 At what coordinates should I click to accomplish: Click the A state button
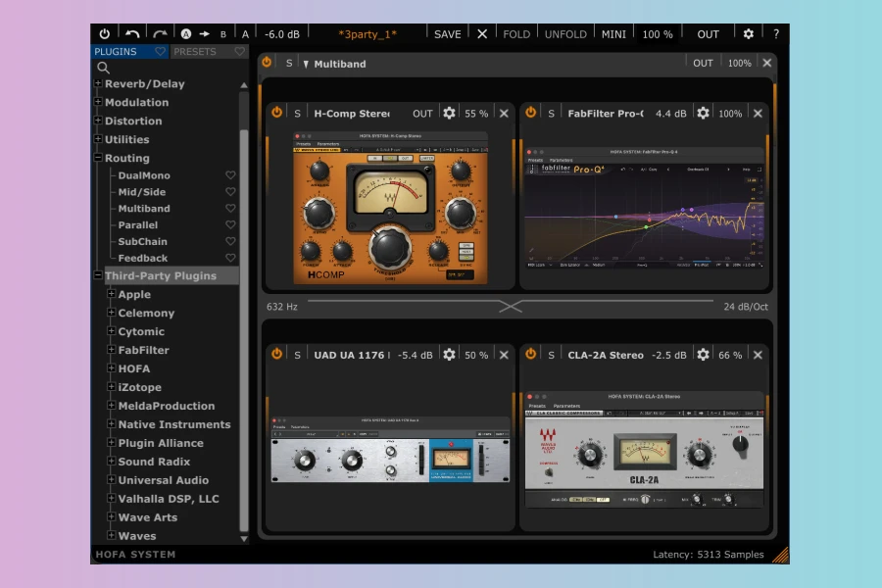click(245, 34)
